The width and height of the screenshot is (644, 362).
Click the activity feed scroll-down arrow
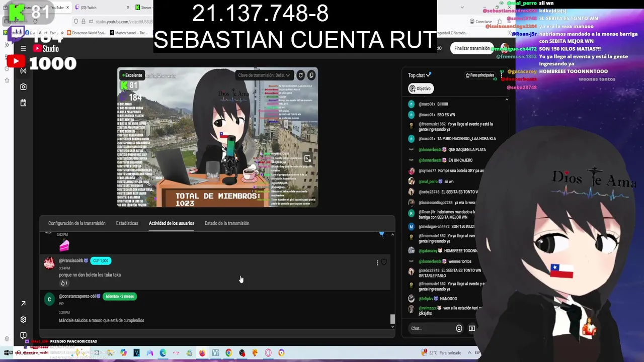(x=392, y=327)
